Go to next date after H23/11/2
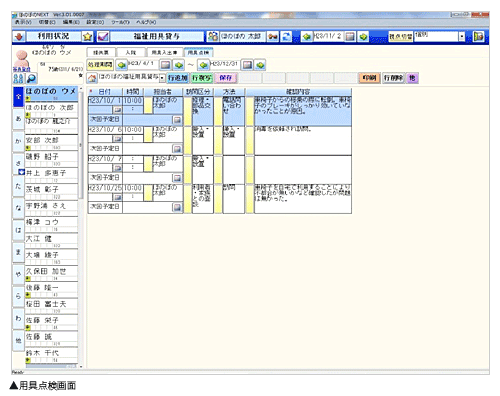 (363, 36)
